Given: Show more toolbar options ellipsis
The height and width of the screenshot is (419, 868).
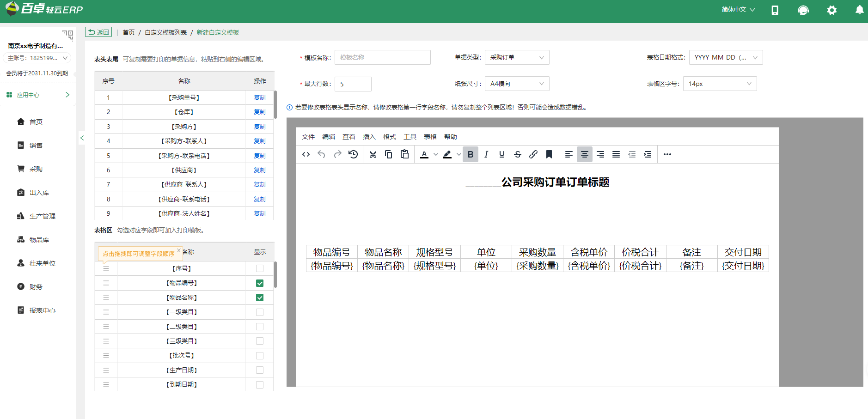Looking at the screenshot, I should [667, 154].
